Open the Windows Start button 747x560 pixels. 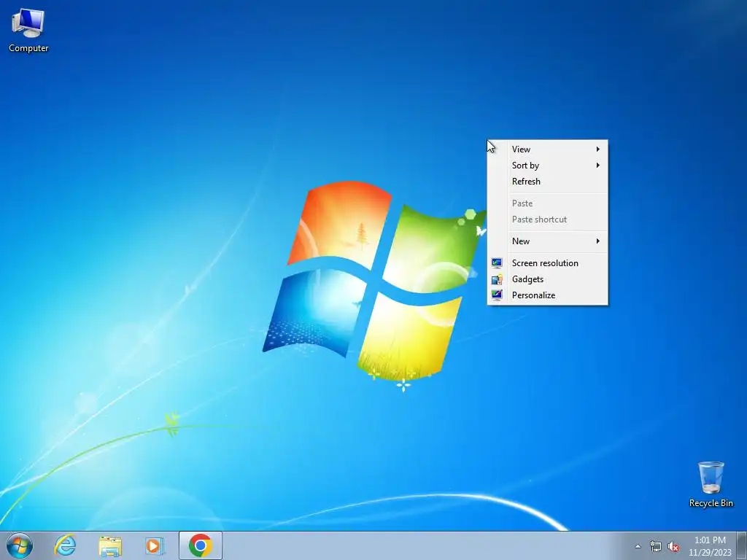click(x=20, y=545)
